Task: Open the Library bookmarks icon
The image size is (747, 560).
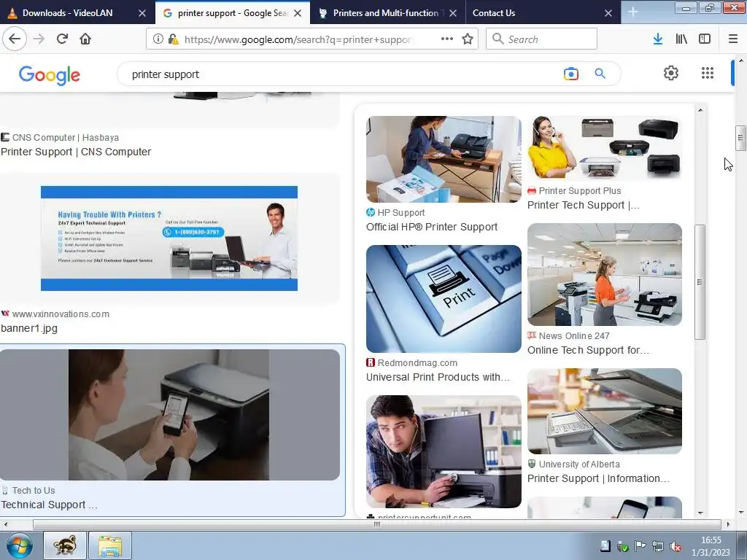Action: [x=681, y=39]
